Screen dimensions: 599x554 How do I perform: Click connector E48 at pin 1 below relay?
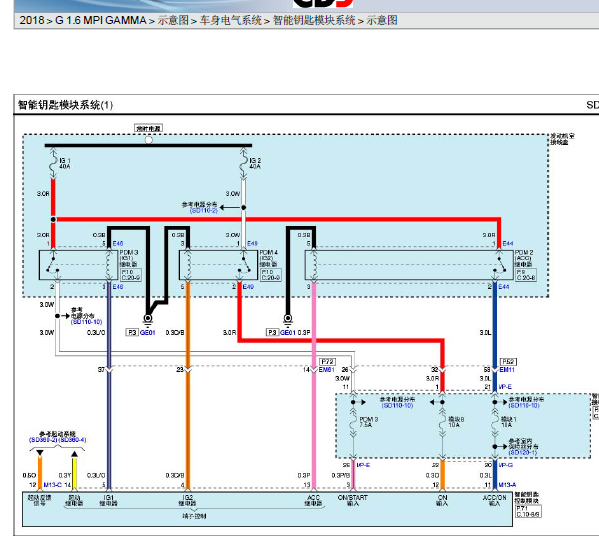[x=118, y=287]
